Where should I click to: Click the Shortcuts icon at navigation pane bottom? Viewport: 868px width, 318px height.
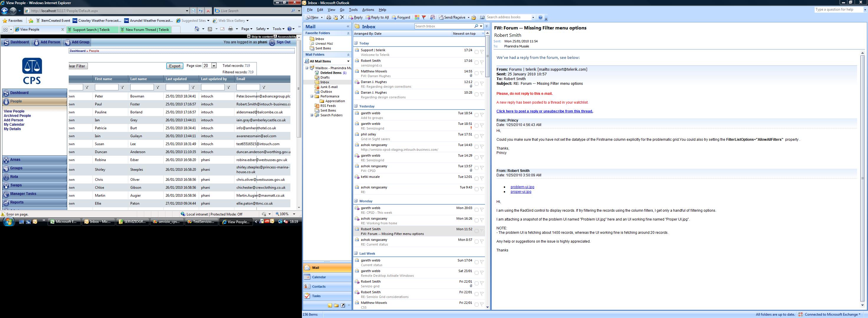click(343, 305)
